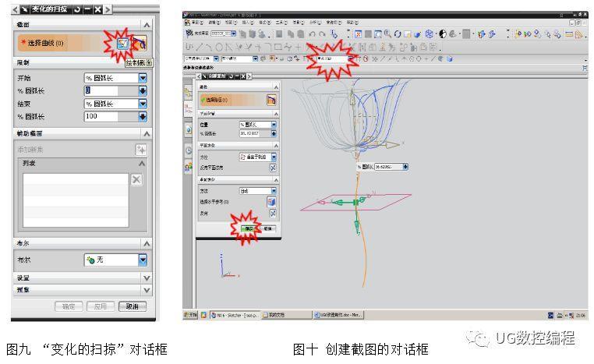Viewport: 594px width, 364px height.
Task: Open the 插入 menu in the NX window
Action: coord(248,23)
